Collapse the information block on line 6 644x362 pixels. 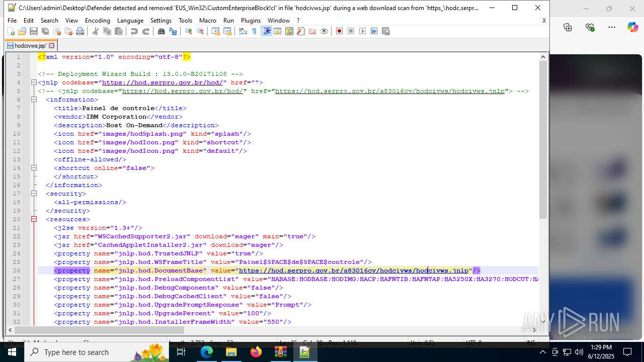(34, 100)
